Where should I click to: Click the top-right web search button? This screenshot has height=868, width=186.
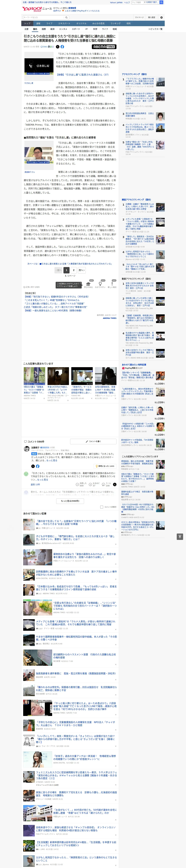pyautogui.click(x=161, y=2)
